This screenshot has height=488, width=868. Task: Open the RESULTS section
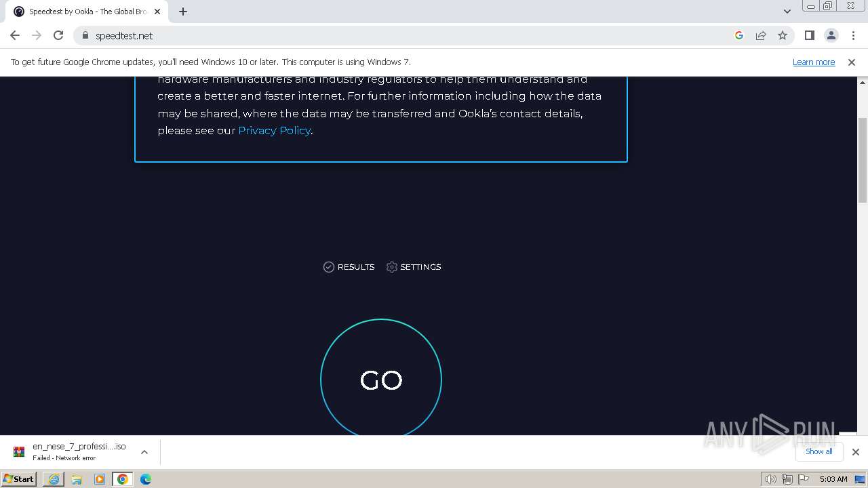(x=349, y=267)
